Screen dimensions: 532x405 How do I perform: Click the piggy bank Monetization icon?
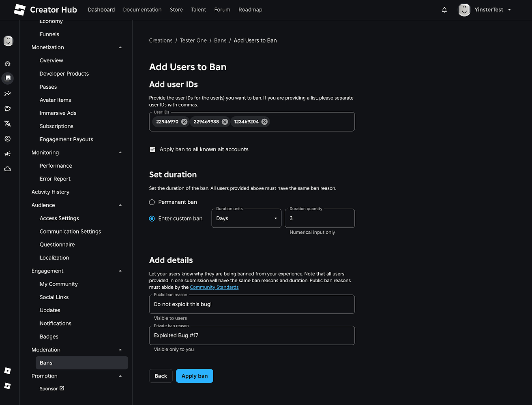coord(8,109)
